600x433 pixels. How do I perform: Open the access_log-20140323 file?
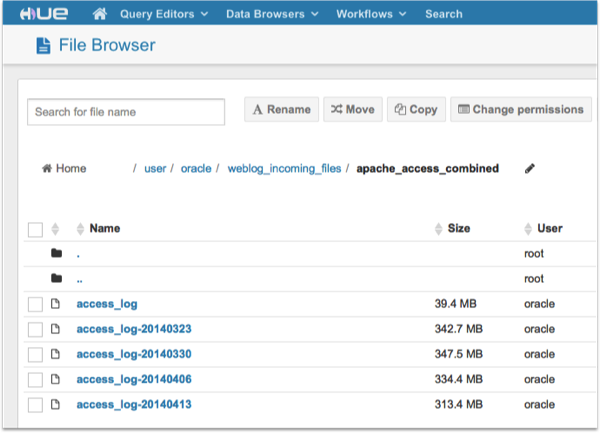(134, 329)
